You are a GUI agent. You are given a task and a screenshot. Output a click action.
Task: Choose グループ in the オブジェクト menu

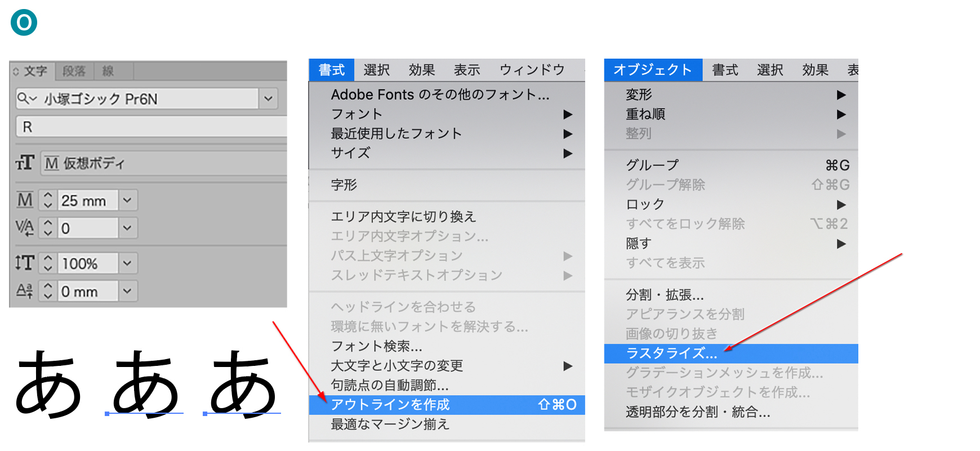[x=731, y=165]
